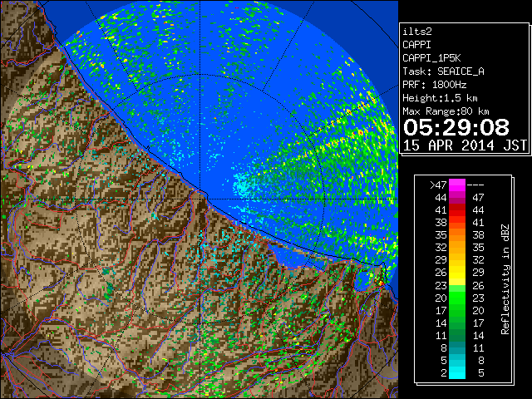Viewport: 532px width, 399px height.
Task: Click the 'Max Range:80 km' text
Action: (x=446, y=111)
